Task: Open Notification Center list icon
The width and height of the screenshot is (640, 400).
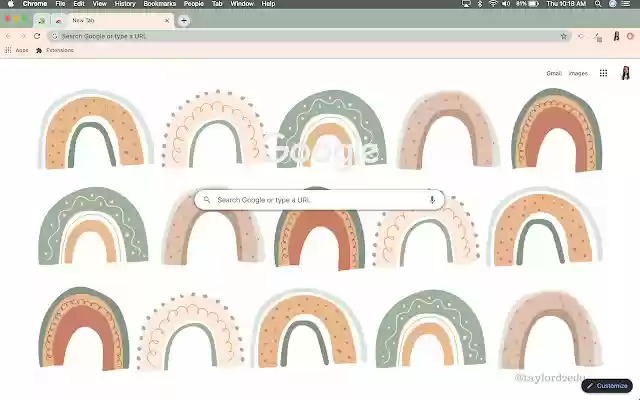Action: click(x=626, y=4)
